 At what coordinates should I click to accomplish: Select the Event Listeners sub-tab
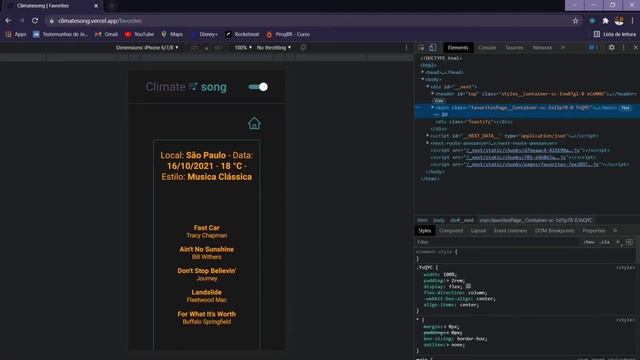coord(510,231)
